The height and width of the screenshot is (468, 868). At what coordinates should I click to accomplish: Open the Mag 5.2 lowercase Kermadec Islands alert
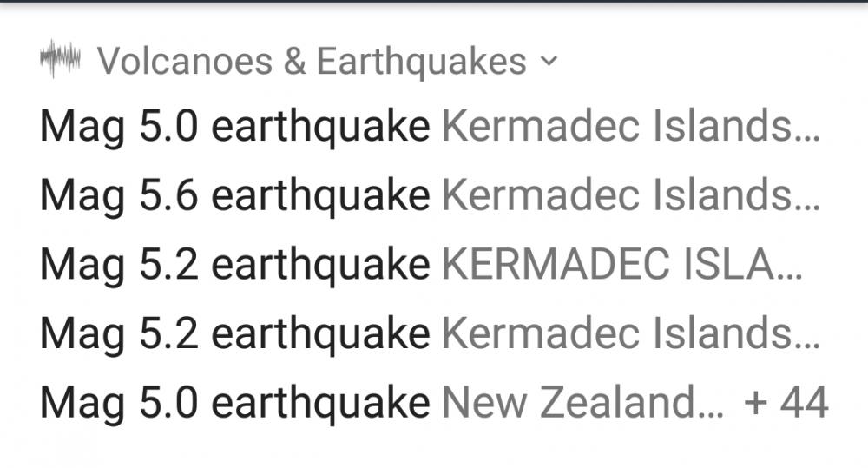pyautogui.click(x=234, y=333)
